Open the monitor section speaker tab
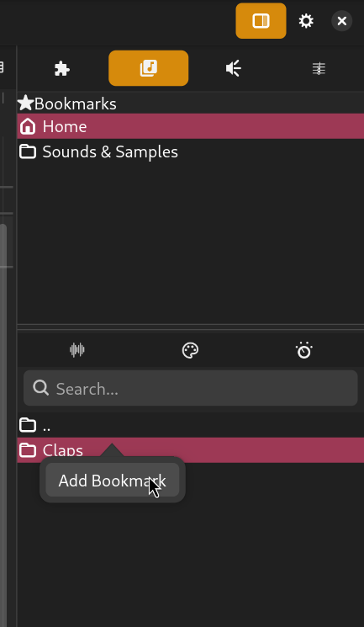The height and width of the screenshot is (627, 364). pos(234,68)
